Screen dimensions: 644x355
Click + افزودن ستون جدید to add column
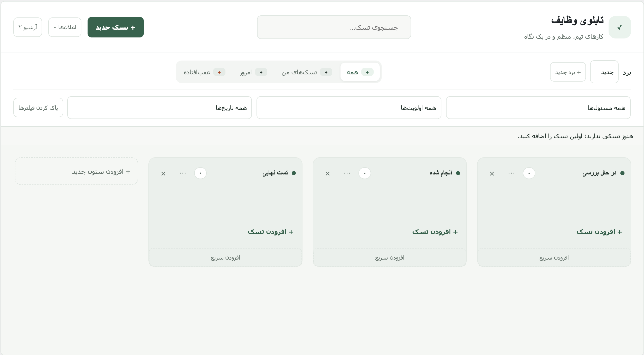(x=77, y=171)
